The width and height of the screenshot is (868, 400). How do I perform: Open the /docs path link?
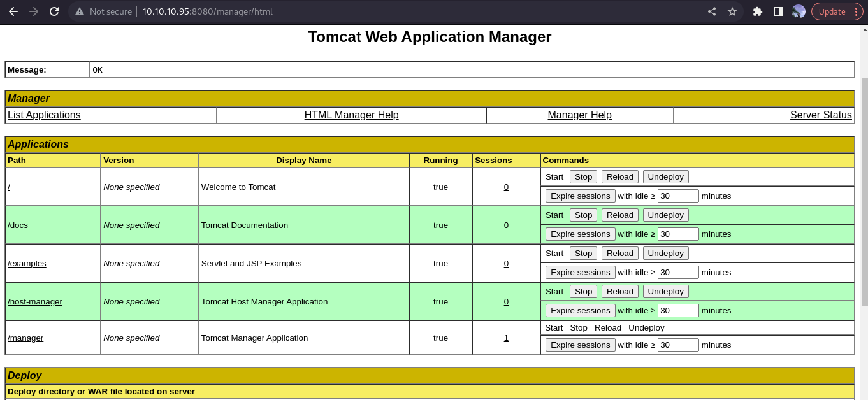(18, 225)
